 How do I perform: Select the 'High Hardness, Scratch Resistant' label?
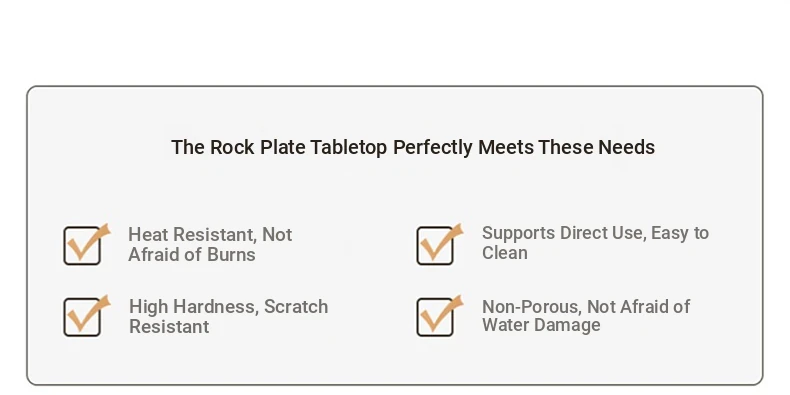[229, 316]
